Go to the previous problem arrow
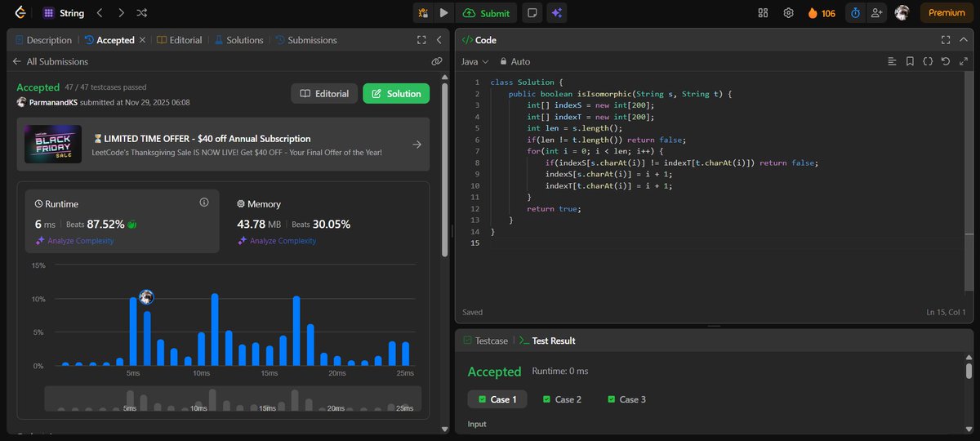The width and height of the screenshot is (980, 441). (100, 13)
